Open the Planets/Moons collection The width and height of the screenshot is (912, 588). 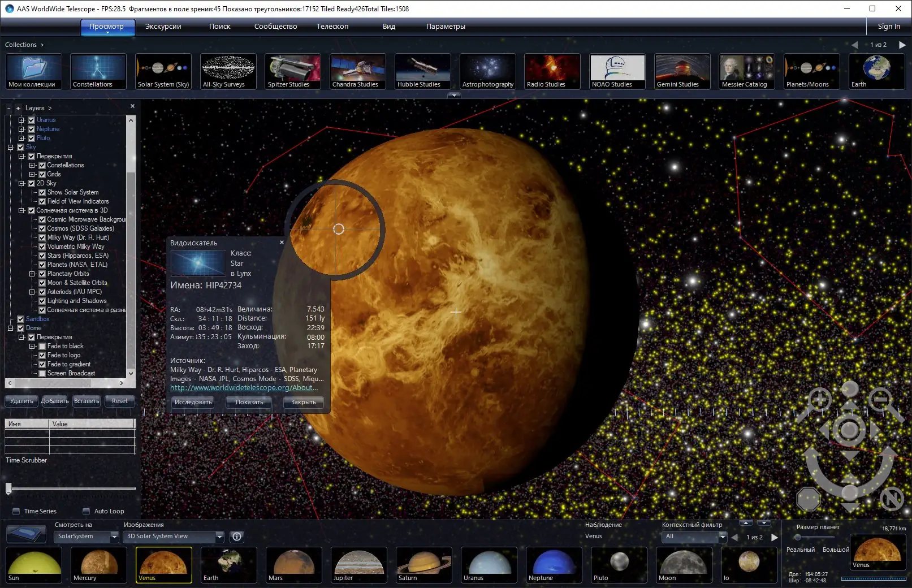(x=812, y=71)
